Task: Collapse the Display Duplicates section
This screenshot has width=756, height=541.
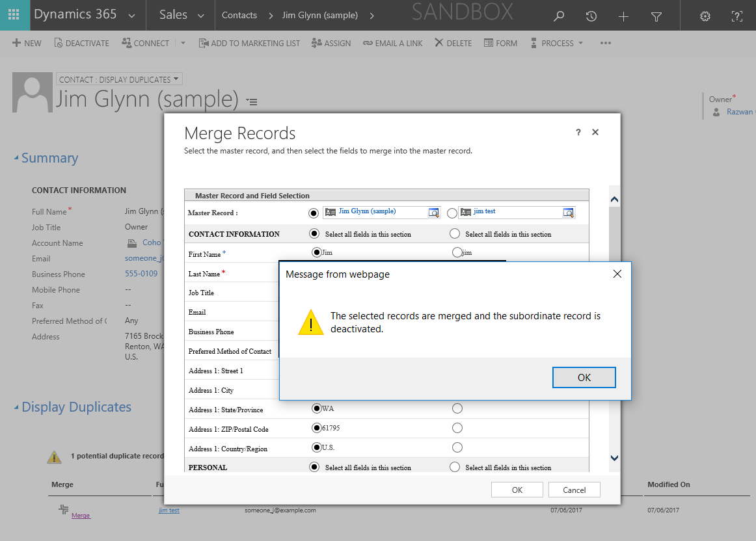Action: pos(16,407)
